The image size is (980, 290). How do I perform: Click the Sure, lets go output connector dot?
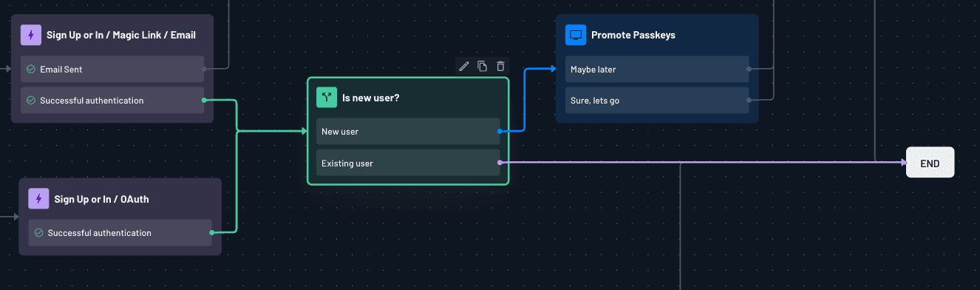(x=749, y=101)
